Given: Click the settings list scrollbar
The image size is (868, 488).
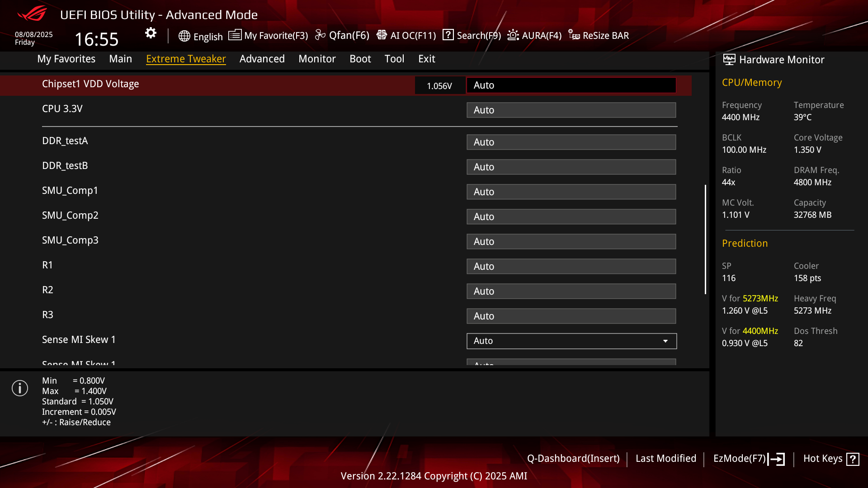Looking at the screenshot, I should click(705, 239).
